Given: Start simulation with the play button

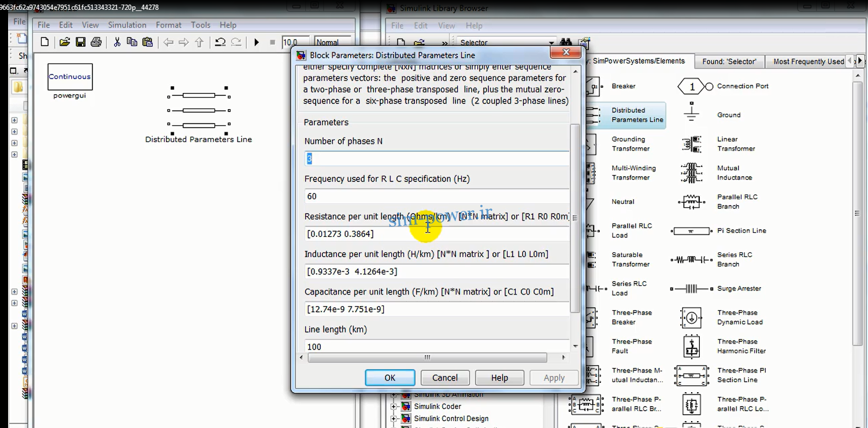Looking at the screenshot, I should [x=257, y=42].
